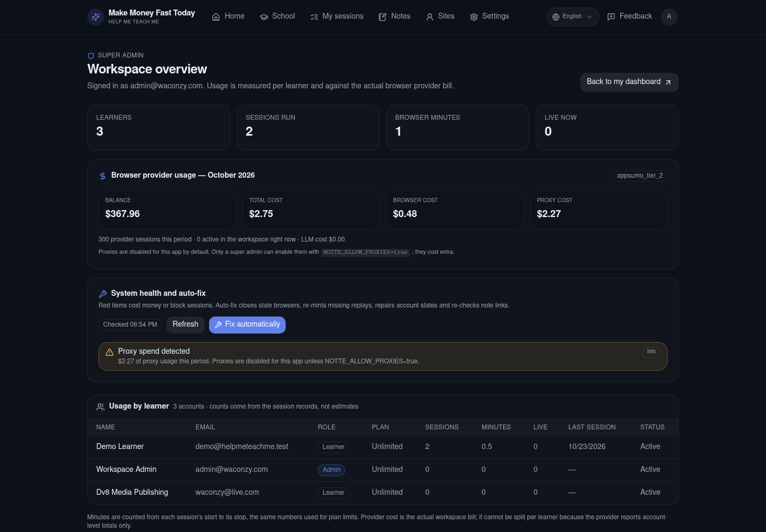This screenshot has width=766, height=532.
Task: Go to the Notes menu item
Action: (x=394, y=16)
